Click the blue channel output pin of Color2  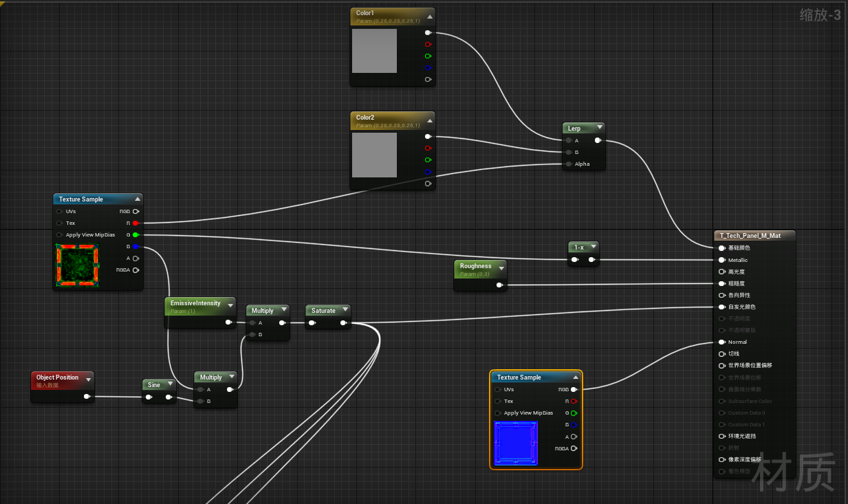tap(428, 171)
